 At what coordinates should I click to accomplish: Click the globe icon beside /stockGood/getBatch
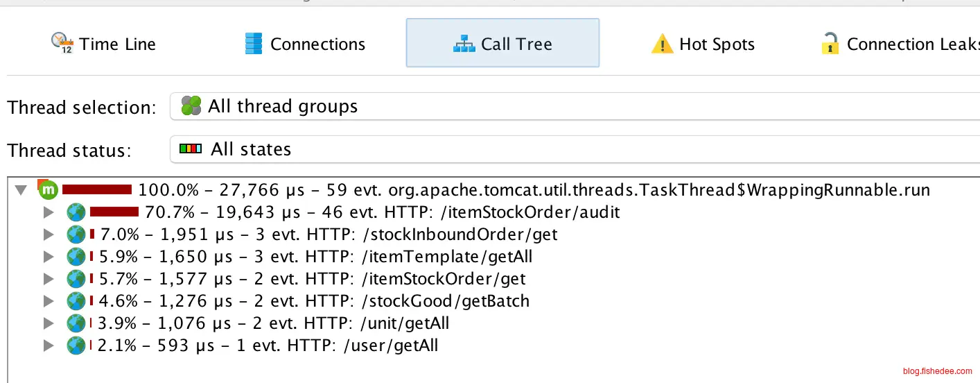[76, 301]
